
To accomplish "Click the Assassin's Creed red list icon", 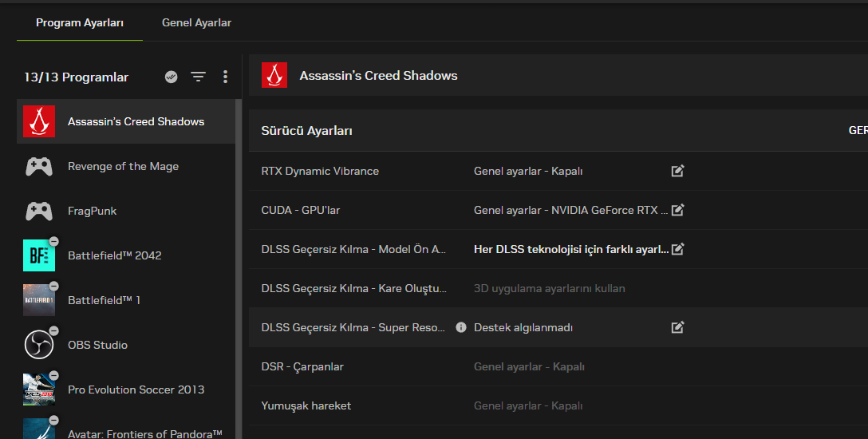I will pyautogui.click(x=39, y=121).
